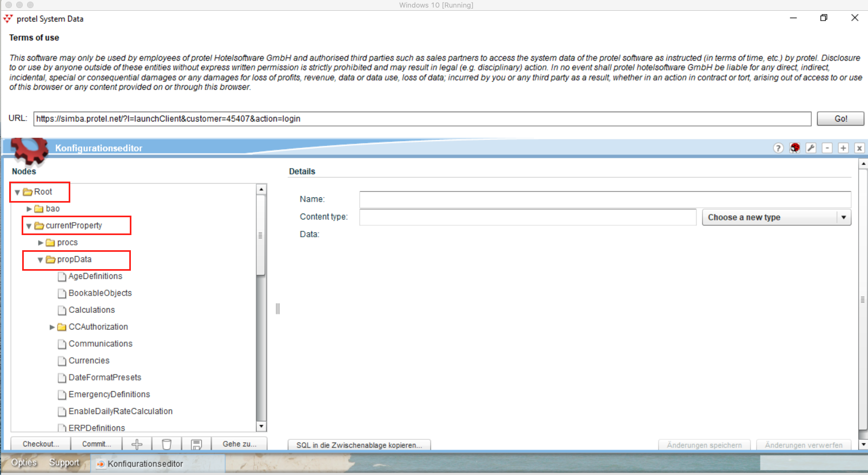Click the Nodes tree scrollbar up arrow

[261, 189]
